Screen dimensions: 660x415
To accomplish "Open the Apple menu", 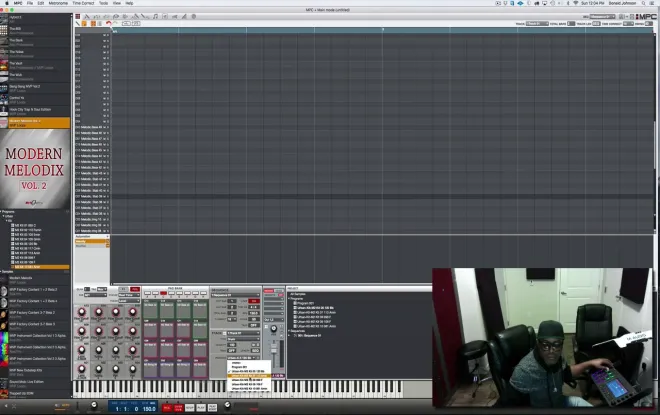I will coord(7,3).
